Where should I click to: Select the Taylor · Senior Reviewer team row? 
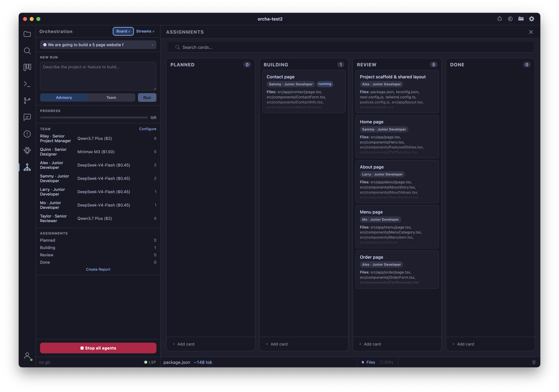[x=98, y=218]
